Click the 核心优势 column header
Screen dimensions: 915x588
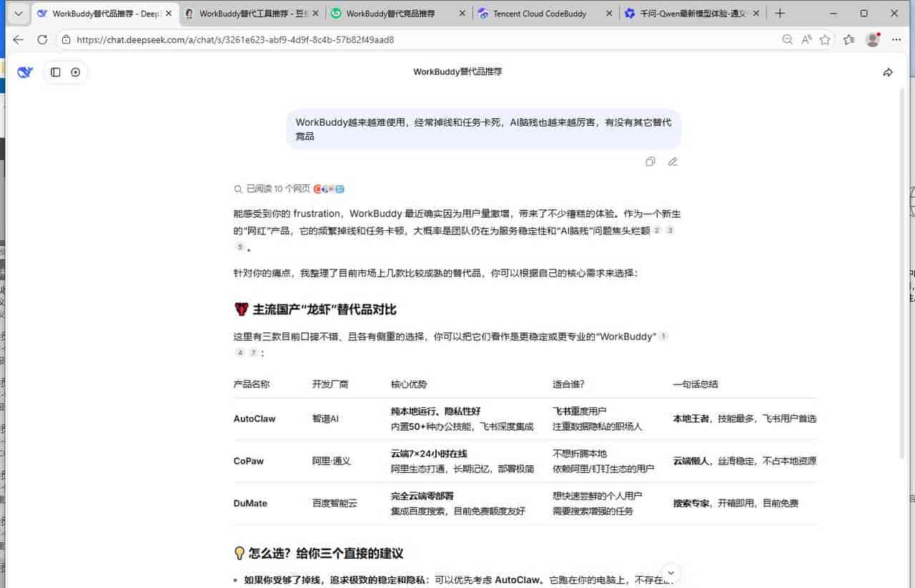point(409,384)
